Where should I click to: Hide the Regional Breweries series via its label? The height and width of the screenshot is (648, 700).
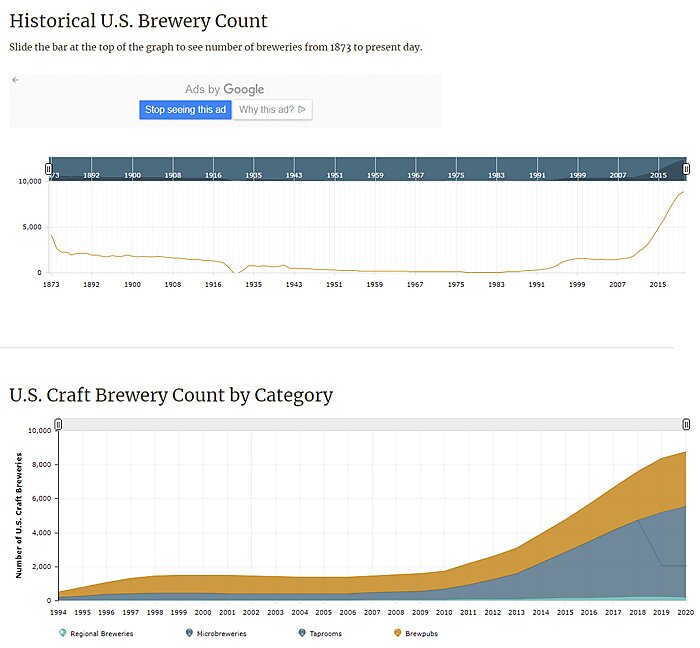(104, 633)
